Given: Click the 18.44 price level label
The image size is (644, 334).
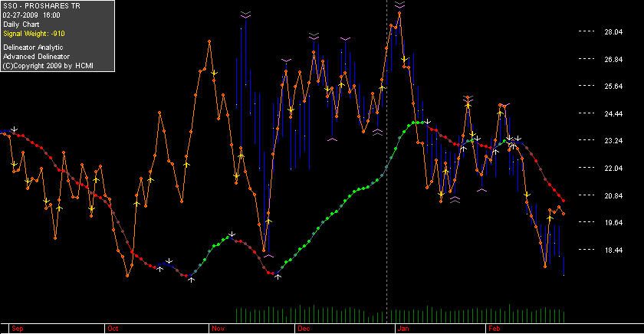Looking at the screenshot, I should coord(613,250).
